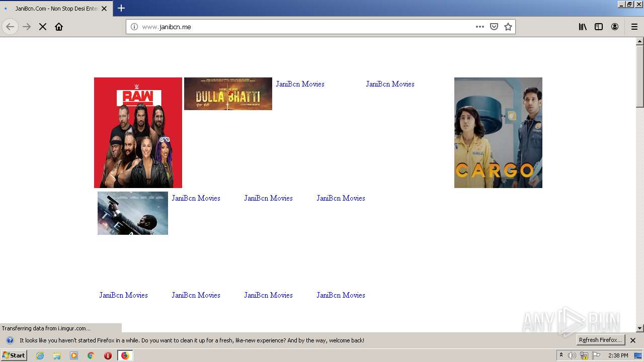The image size is (644, 362).
Task: Open File Explorer from taskbar
Action: (57, 355)
